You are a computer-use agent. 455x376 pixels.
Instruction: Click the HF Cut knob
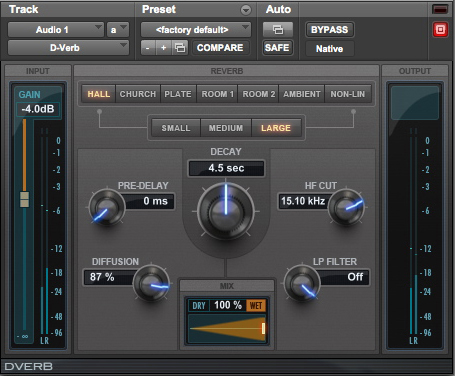click(347, 207)
